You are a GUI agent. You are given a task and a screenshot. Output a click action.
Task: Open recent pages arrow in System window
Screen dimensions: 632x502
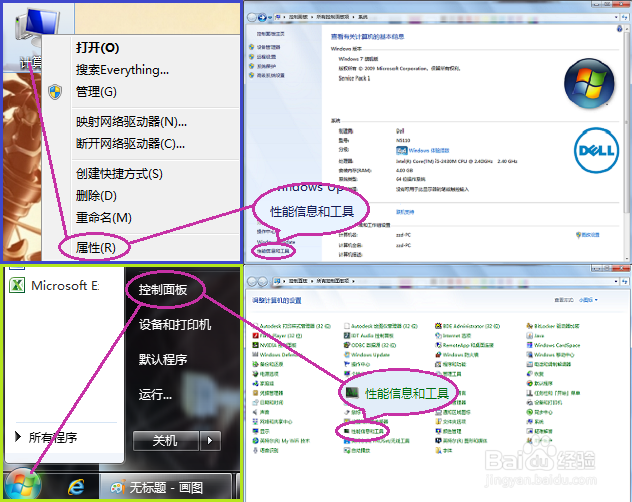(x=270, y=17)
